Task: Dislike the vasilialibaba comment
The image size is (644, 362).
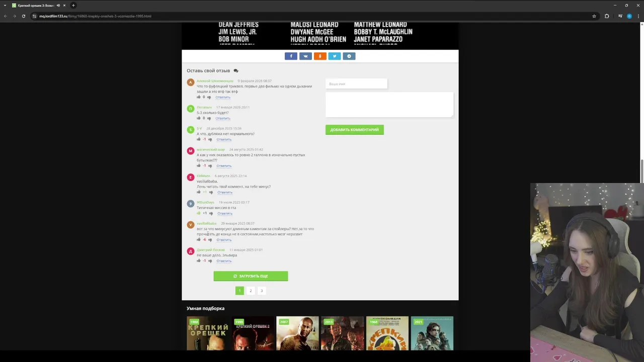Action: (x=210, y=239)
